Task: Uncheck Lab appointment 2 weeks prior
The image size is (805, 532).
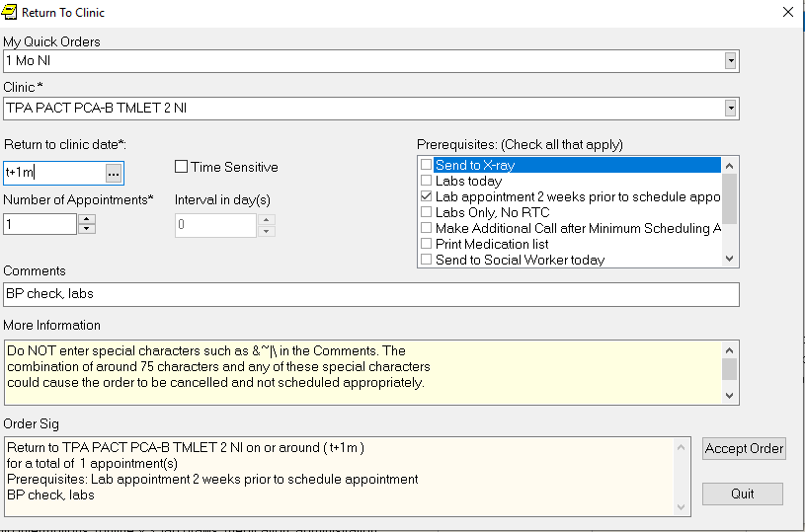Action: (426, 196)
